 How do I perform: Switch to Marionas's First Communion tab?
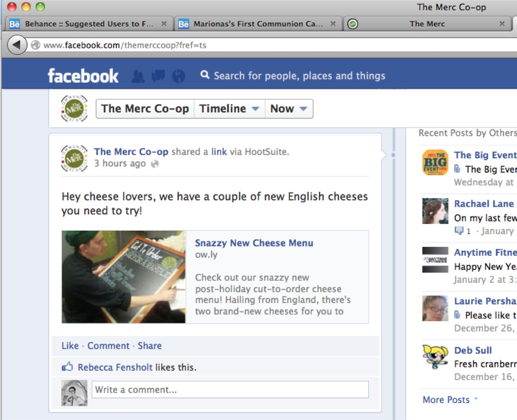click(258, 24)
